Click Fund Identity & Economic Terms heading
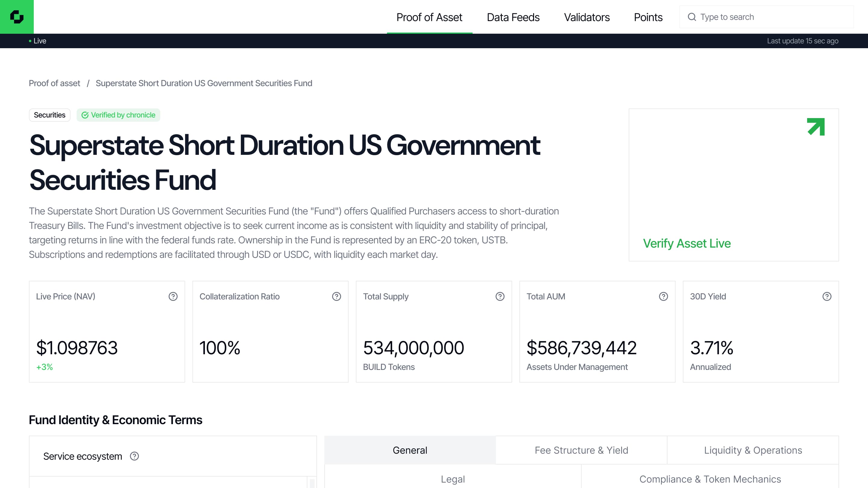 115,420
